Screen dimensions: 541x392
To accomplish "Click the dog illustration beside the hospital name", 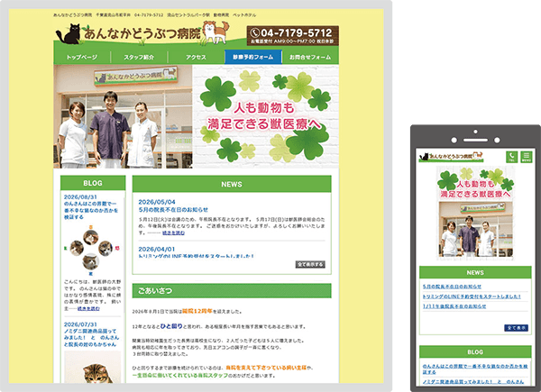I will point(215,32).
